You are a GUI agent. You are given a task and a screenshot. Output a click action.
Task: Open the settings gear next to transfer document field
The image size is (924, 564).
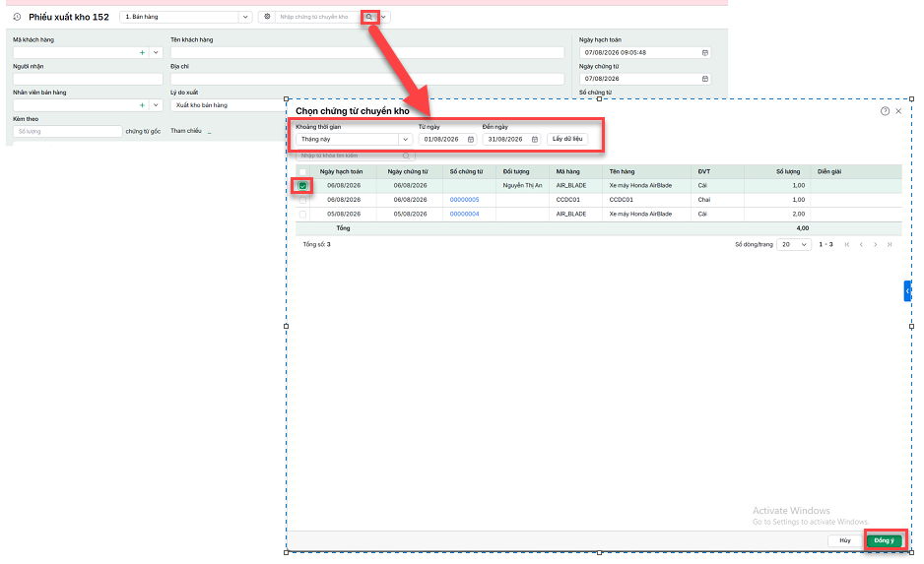point(267,17)
